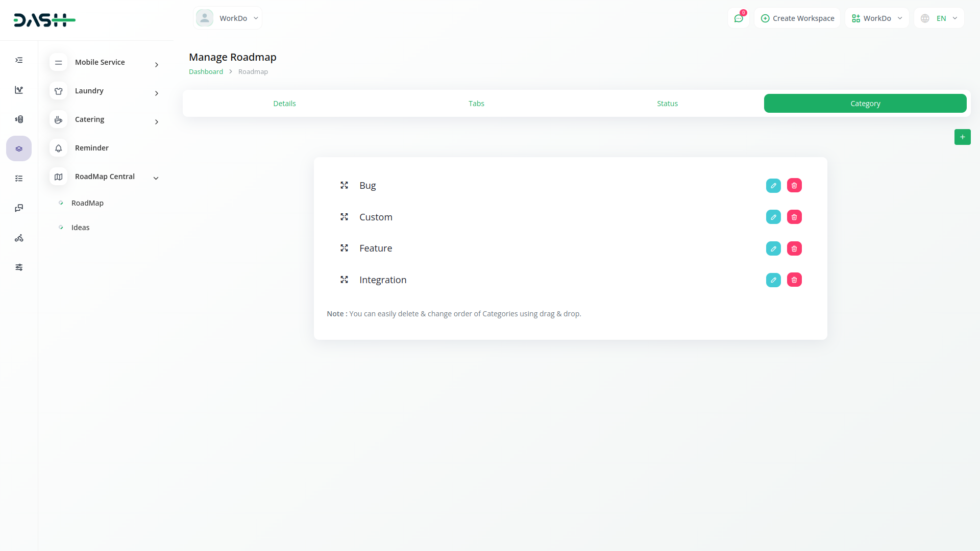Open the Reminder sidebar item
Image resolution: width=980 pixels, height=551 pixels.
(92, 148)
